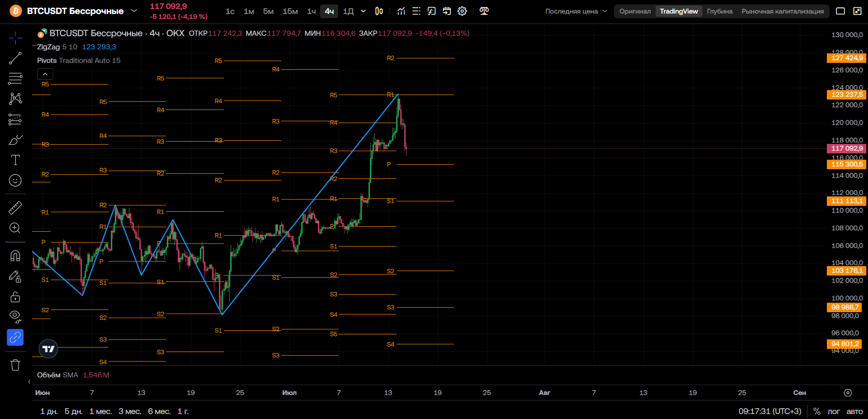This screenshot has width=868, height=419.
Task: Toggle hide all drawings eye icon
Action: pyautogui.click(x=15, y=317)
